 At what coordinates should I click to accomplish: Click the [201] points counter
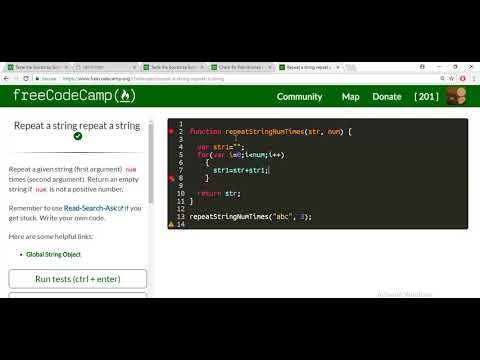point(426,97)
